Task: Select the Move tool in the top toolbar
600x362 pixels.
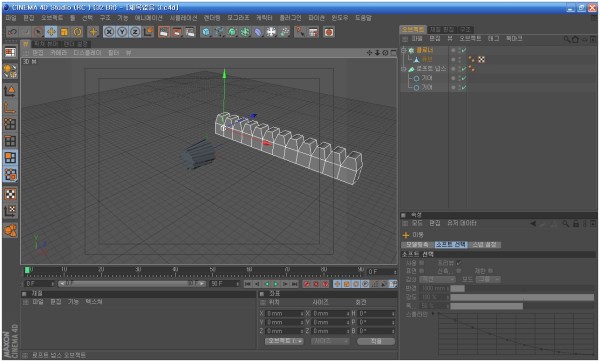Action: tap(51, 32)
